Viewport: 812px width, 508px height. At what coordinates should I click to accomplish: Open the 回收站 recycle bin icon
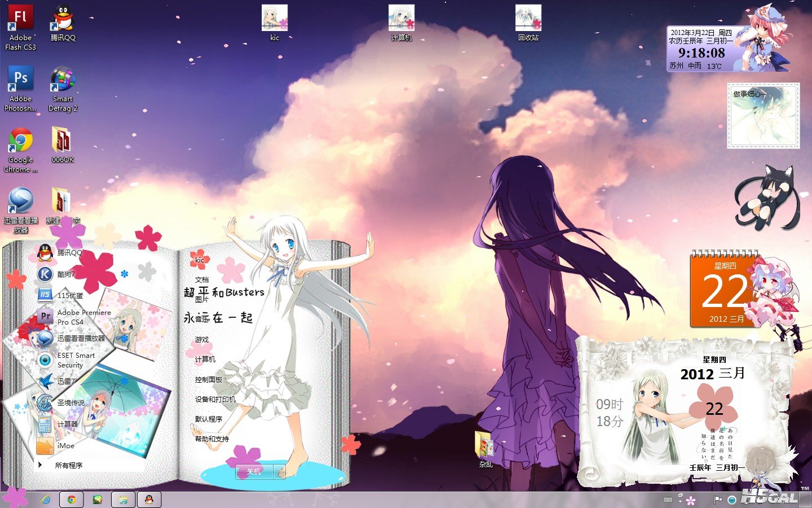point(528,23)
